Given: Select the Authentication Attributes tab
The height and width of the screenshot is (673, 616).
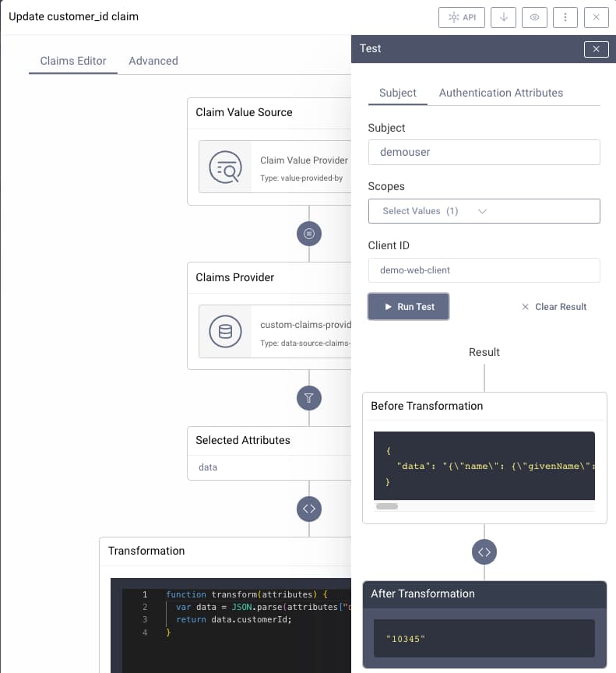Looking at the screenshot, I should click(501, 93).
